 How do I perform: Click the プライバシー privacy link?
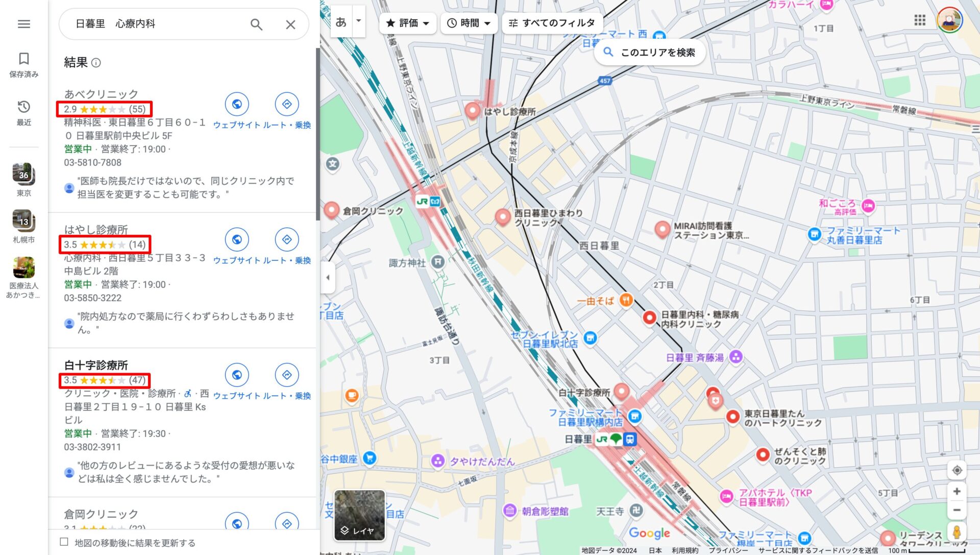[728, 550]
